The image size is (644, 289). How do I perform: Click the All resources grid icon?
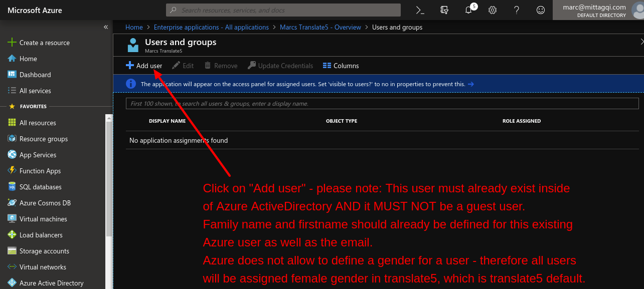pos(12,123)
